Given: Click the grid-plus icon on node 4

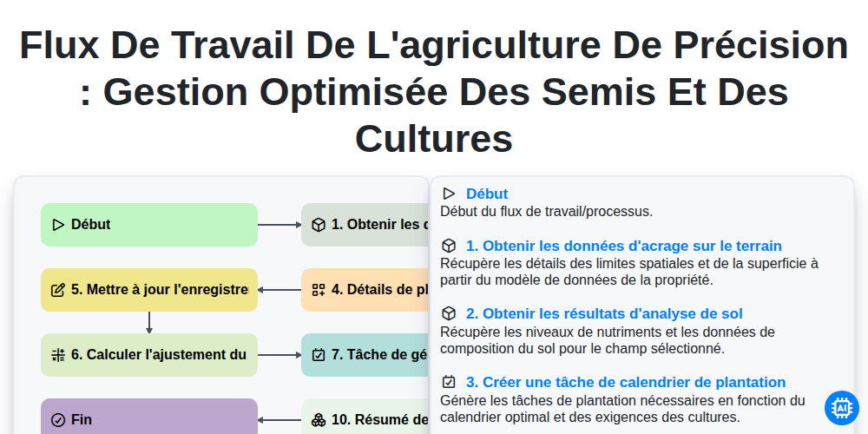Looking at the screenshot, I should (319, 290).
